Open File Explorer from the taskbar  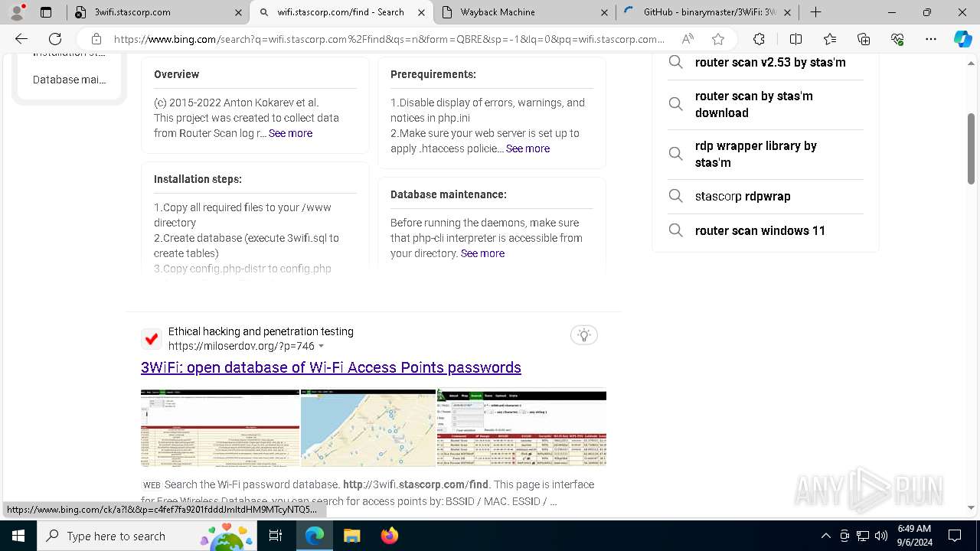point(351,536)
